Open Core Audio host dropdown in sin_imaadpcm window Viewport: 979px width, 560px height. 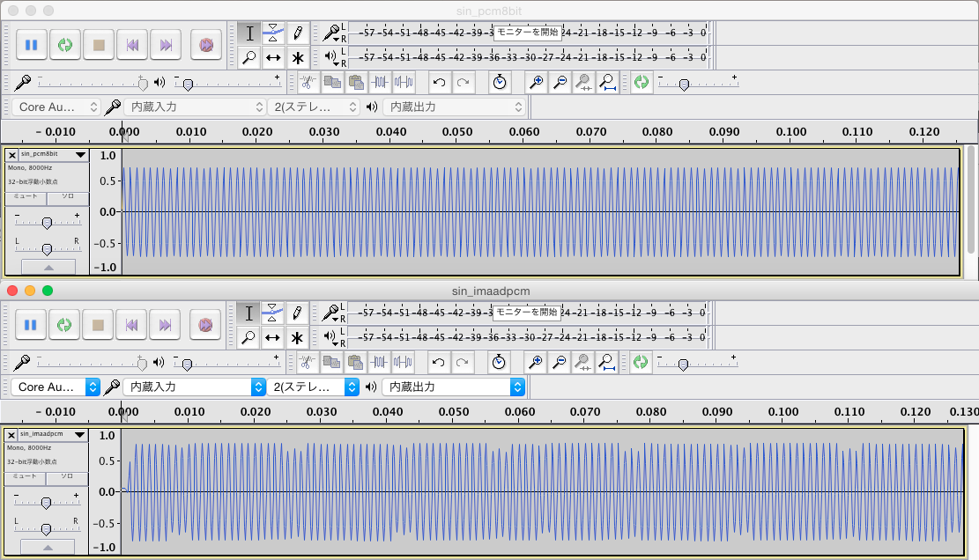(56, 387)
